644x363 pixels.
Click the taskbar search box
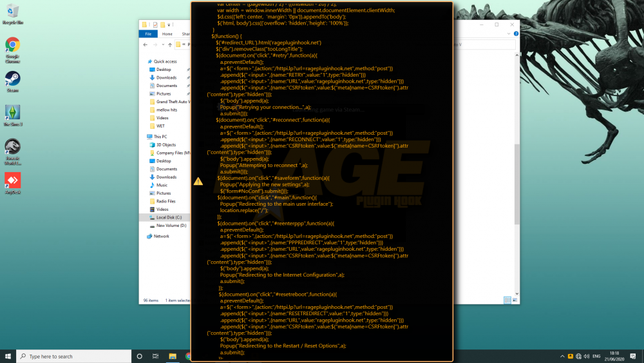click(x=74, y=356)
